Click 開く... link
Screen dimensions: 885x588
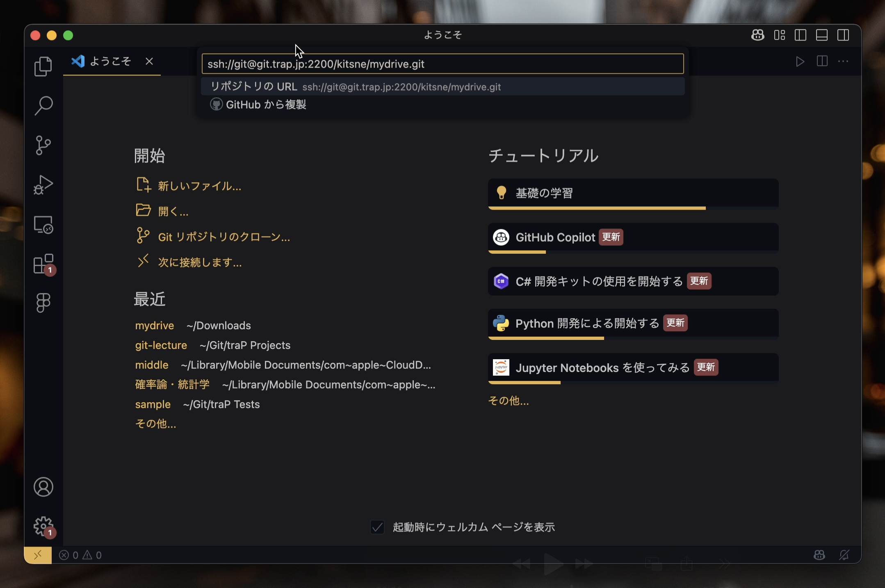pyautogui.click(x=173, y=212)
